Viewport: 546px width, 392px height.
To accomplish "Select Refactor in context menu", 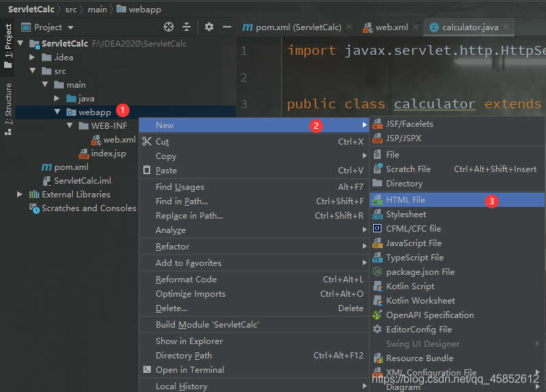I will pyautogui.click(x=254, y=246).
